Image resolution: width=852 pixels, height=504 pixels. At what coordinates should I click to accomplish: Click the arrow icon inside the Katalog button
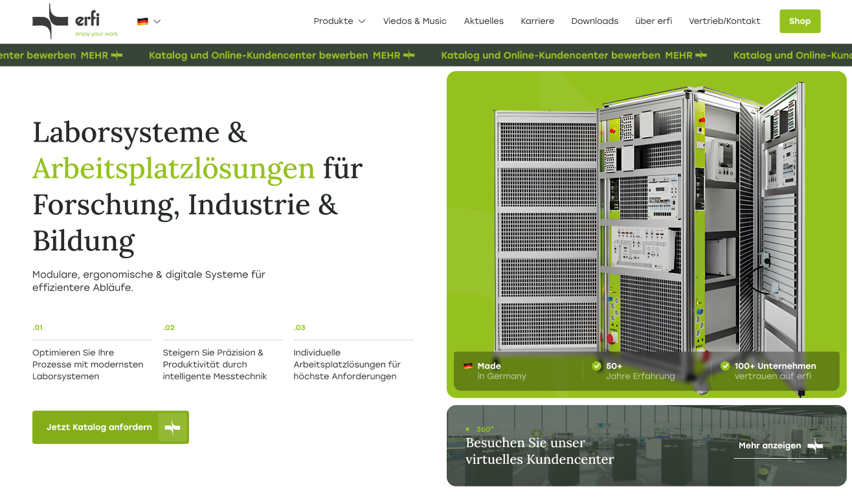pyautogui.click(x=173, y=427)
